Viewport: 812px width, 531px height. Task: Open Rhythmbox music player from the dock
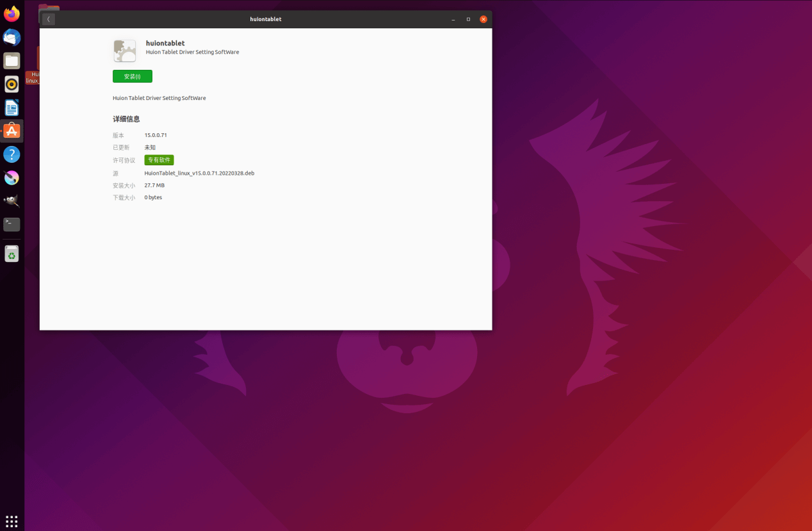pos(12,84)
